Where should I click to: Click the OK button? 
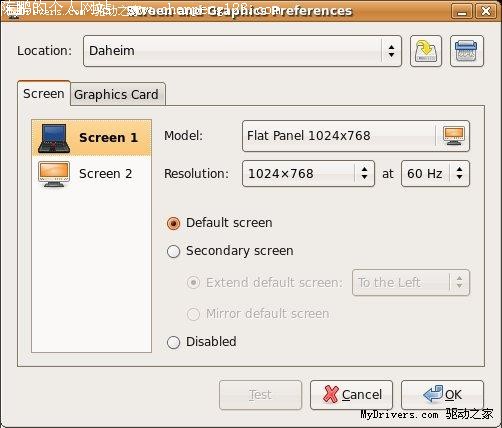[x=442, y=395]
